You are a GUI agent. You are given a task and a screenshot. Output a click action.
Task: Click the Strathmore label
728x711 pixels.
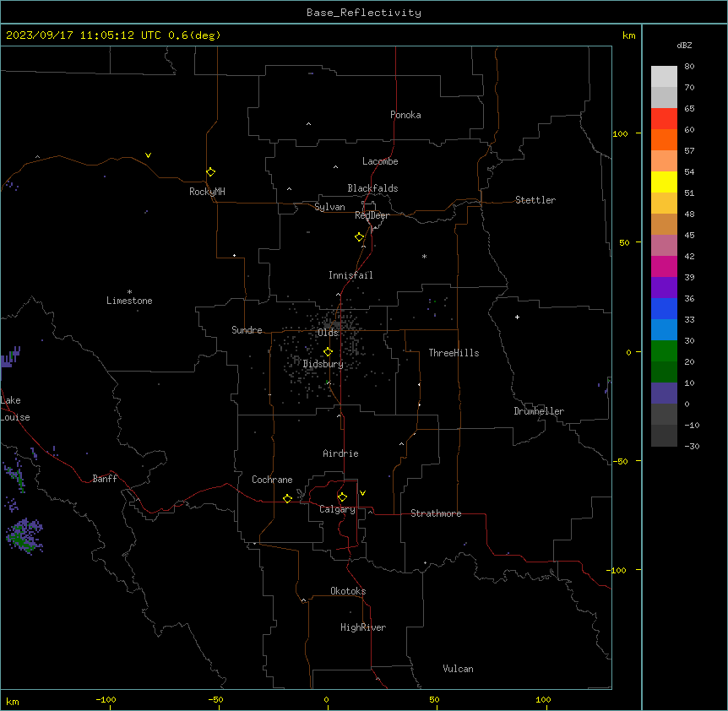click(x=436, y=513)
